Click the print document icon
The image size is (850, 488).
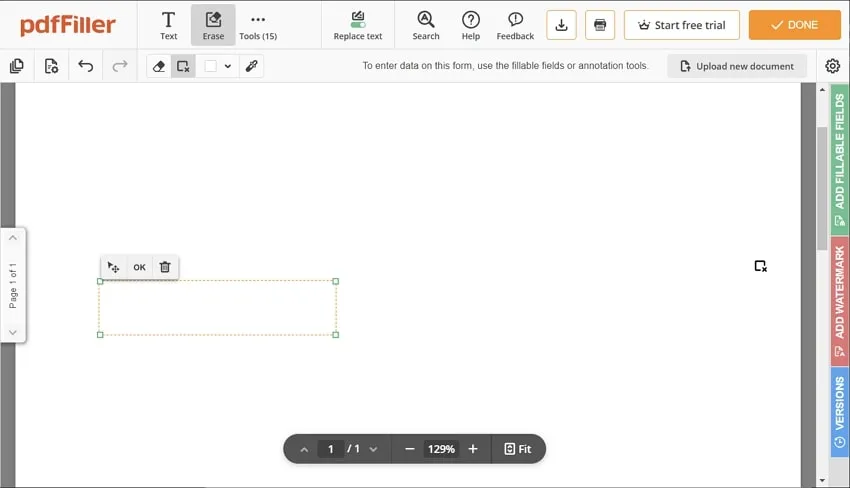[x=600, y=25]
